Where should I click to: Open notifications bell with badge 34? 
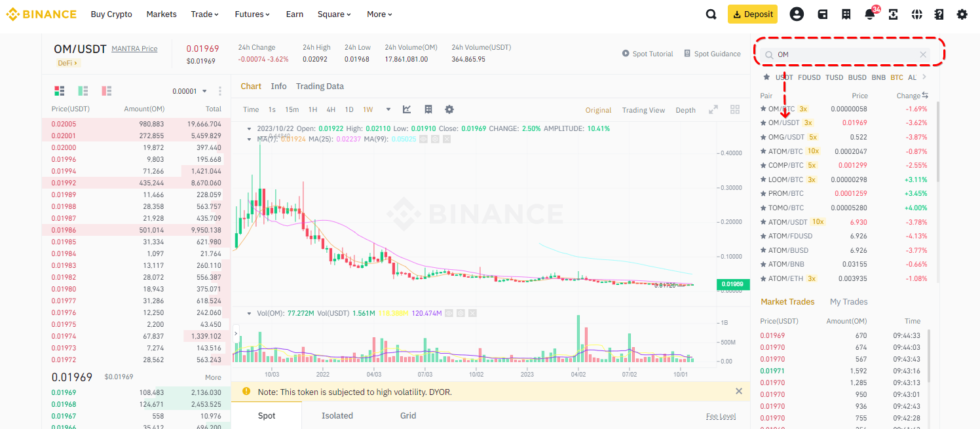870,14
